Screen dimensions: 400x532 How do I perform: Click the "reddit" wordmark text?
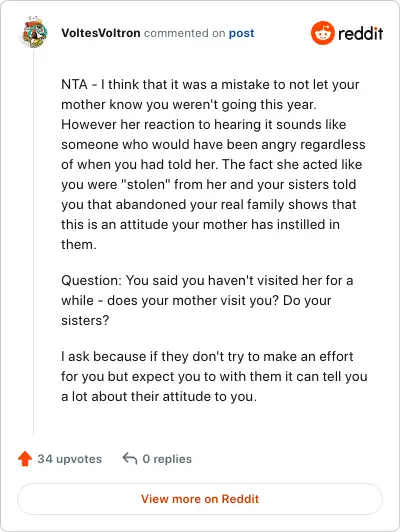pos(361,33)
